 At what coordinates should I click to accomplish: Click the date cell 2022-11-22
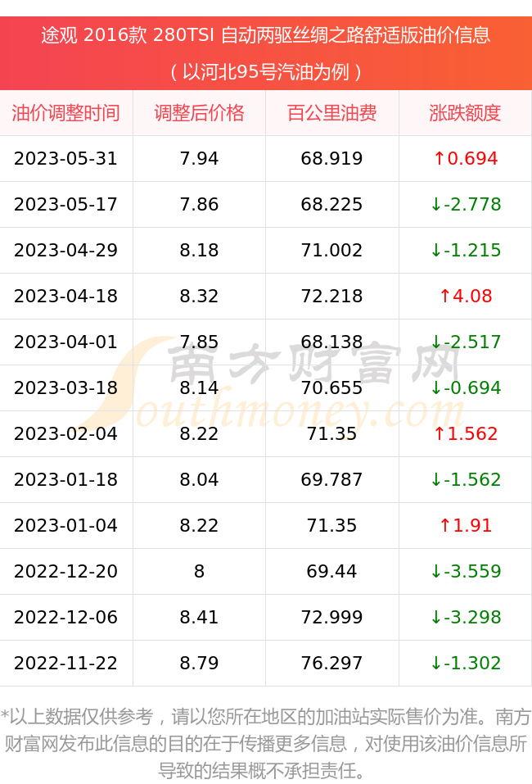[65, 663]
